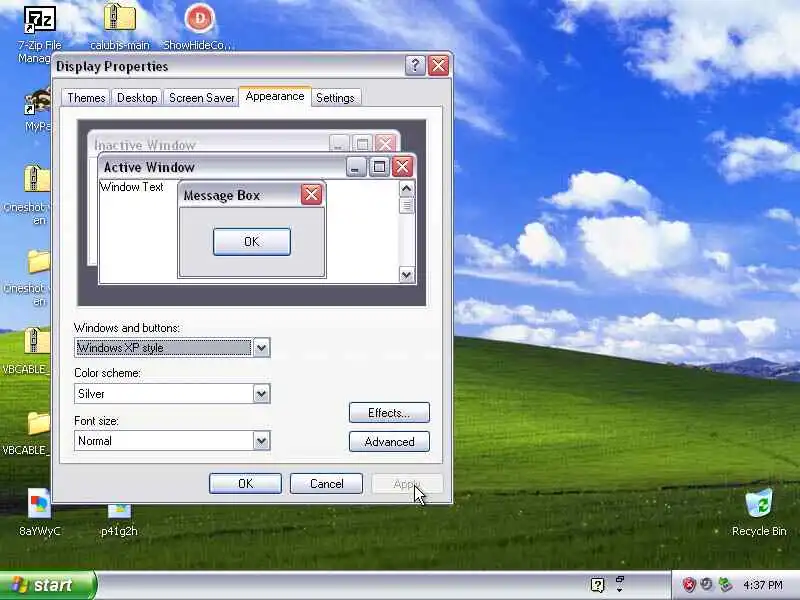Image resolution: width=800 pixels, height=600 pixels.
Task: Click the Advanced button
Action: 389,442
